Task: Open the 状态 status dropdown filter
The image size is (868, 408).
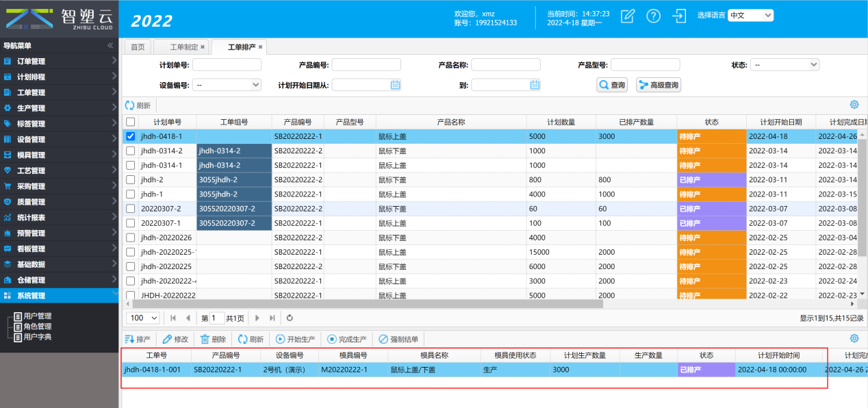Action: pos(784,65)
